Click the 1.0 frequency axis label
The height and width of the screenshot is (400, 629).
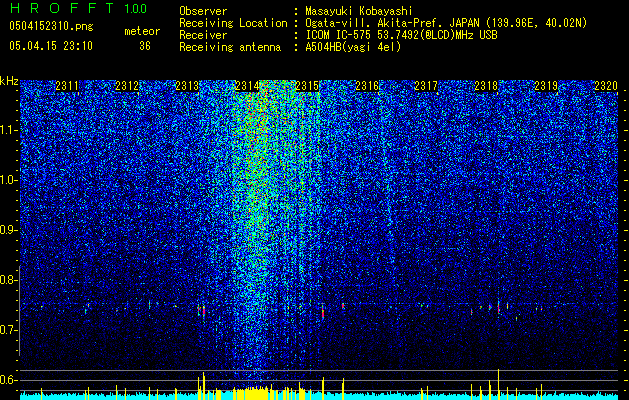pos(9,180)
